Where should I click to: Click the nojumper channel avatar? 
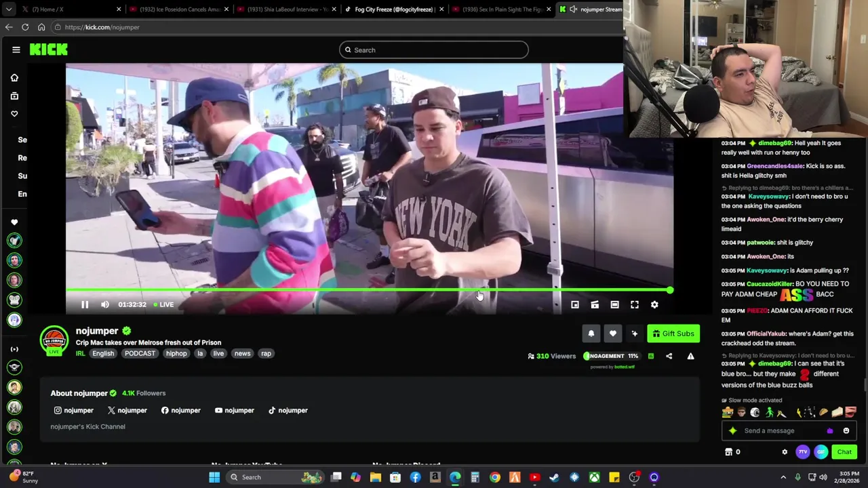pyautogui.click(x=54, y=340)
